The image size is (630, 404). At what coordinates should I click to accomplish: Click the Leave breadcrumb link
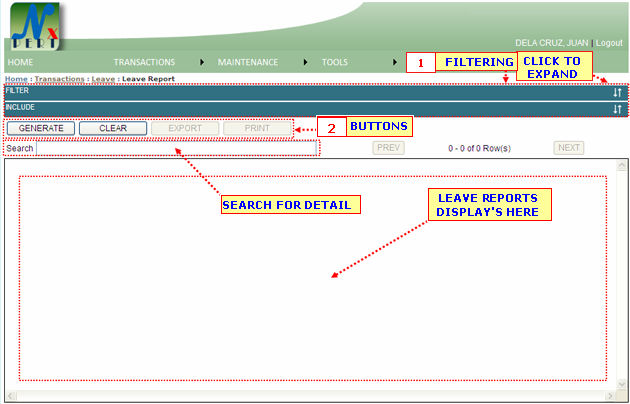pyautogui.click(x=103, y=78)
